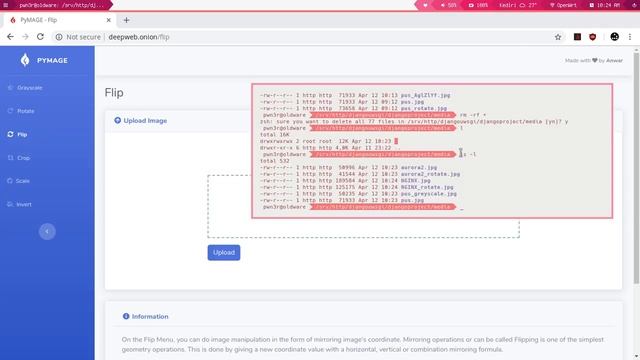640x360 pixels.
Task: Click the Upload Image header icon
Action: click(x=118, y=120)
